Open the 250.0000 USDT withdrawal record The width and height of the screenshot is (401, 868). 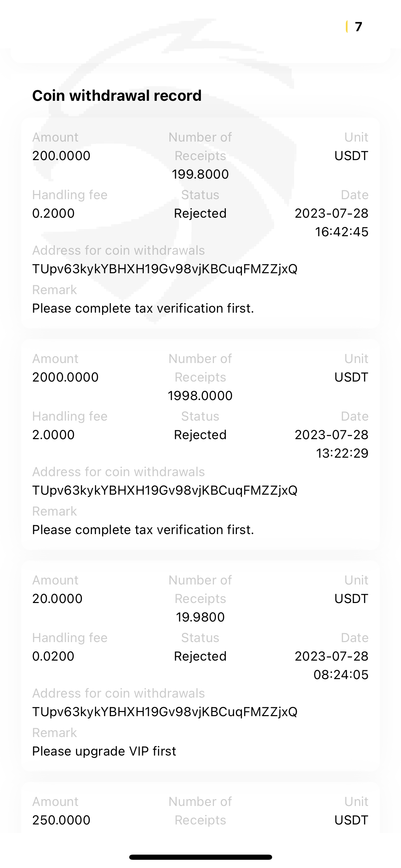point(61,820)
